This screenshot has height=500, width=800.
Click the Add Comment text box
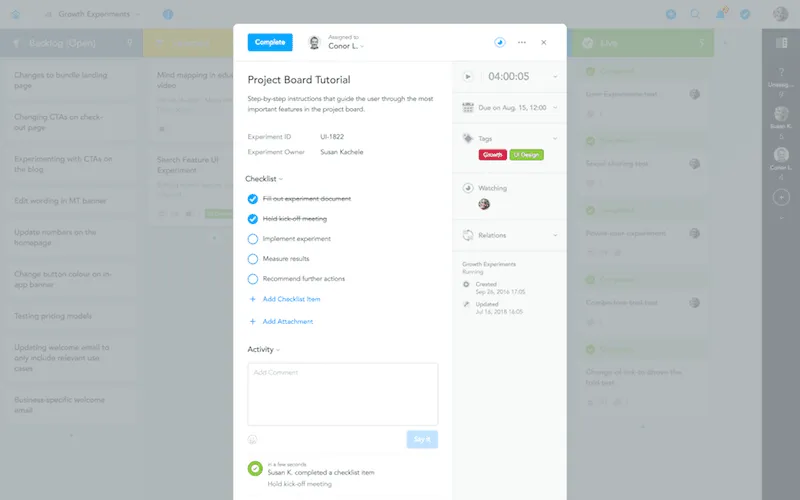(x=343, y=394)
